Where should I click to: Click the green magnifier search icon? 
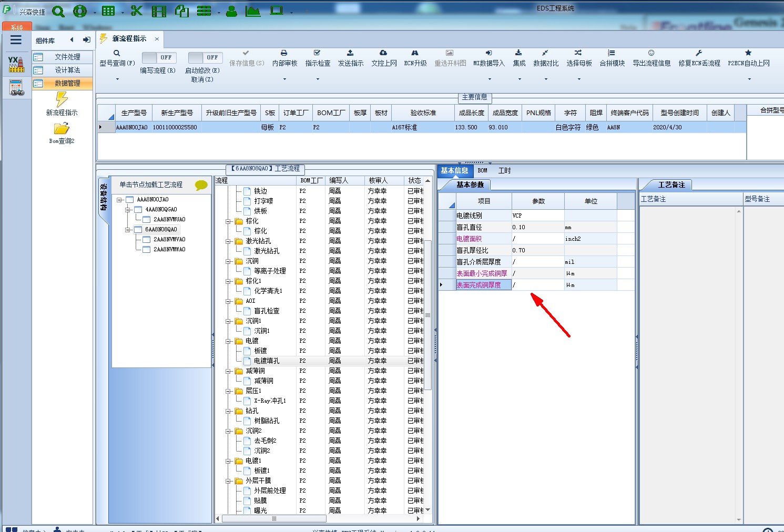58,11
